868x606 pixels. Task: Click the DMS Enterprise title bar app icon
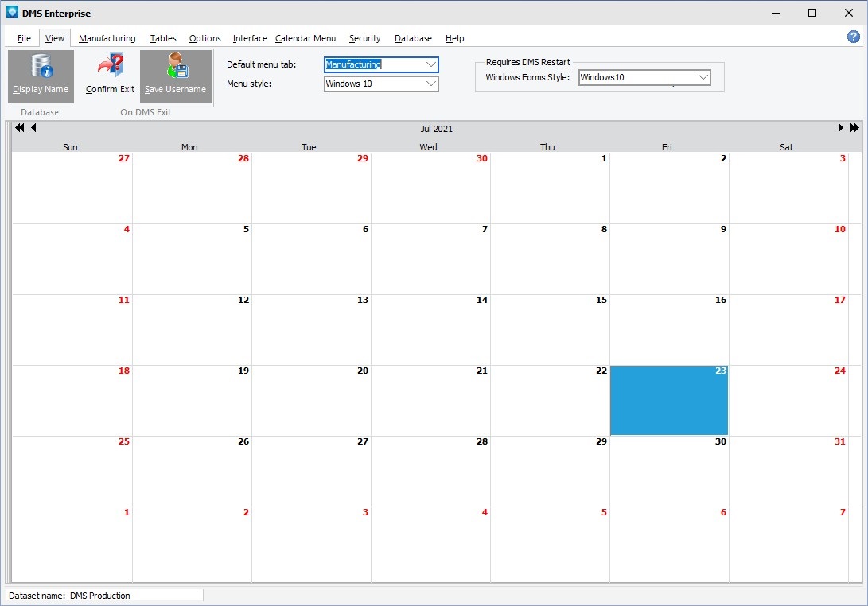coord(11,13)
